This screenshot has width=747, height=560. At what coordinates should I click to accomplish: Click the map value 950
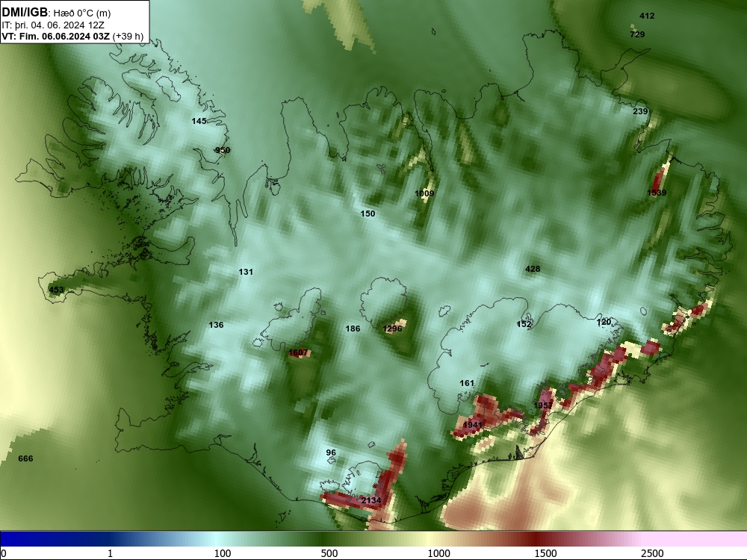pyautogui.click(x=223, y=151)
